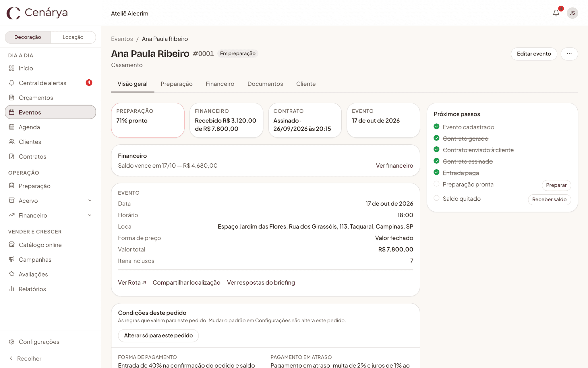Click the Financeiro trend icon in sidebar
Image resolution: width=588 pixels, height=368 pixels.
11,215
